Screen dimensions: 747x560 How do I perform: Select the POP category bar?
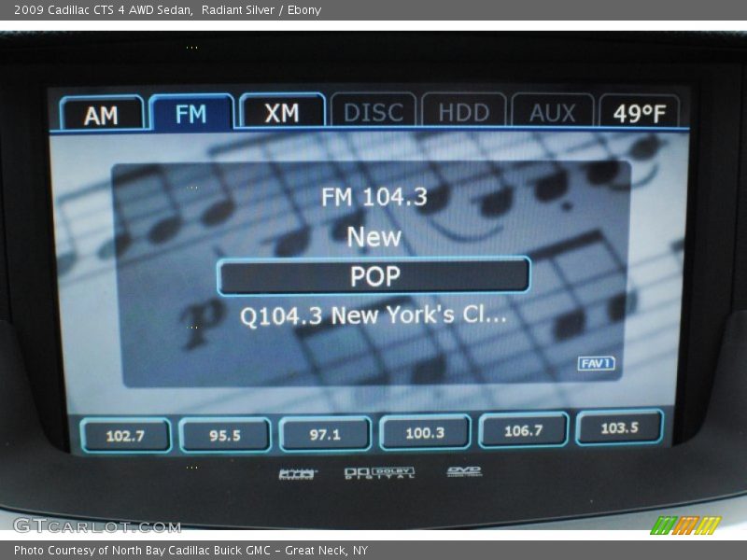pyautogui.click(x=373, y=276)
